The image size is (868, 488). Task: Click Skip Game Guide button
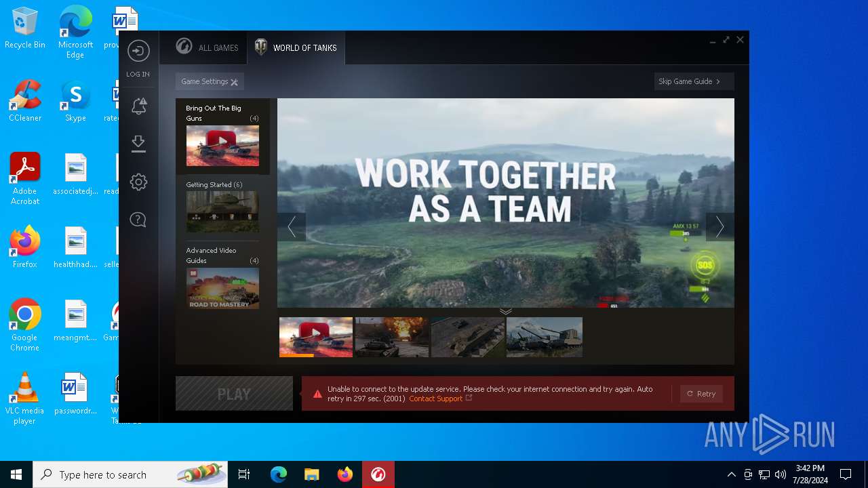(x=694, y=81)
